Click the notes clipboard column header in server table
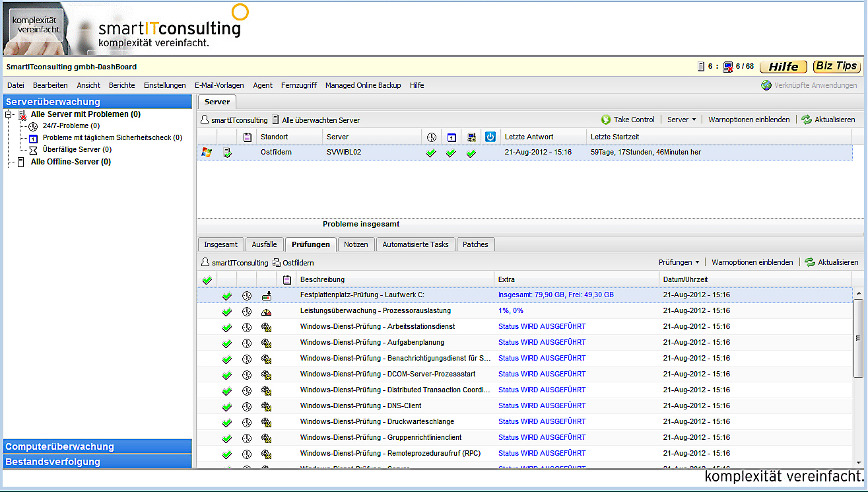The height and width of the screenshot is (492, 868). [248, 137]
